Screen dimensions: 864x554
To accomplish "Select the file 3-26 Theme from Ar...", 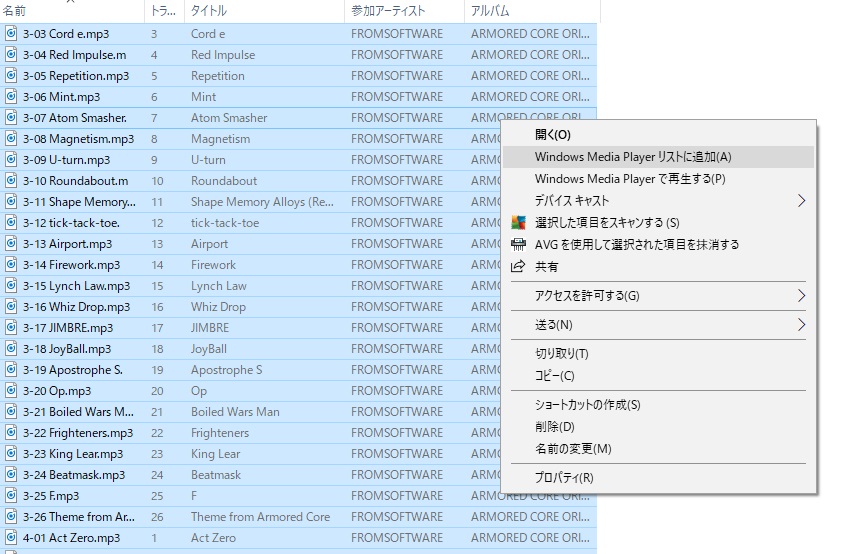I will coord(78,517).
